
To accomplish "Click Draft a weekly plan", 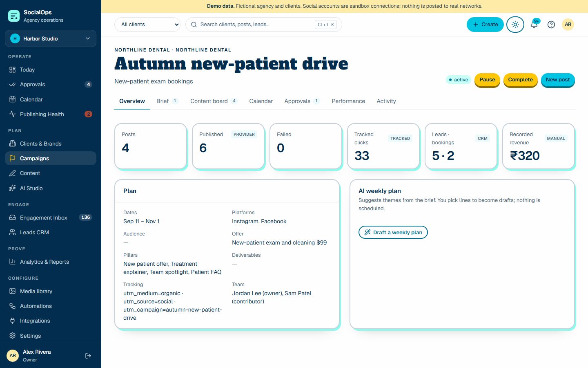I will (x=393, y=232).
